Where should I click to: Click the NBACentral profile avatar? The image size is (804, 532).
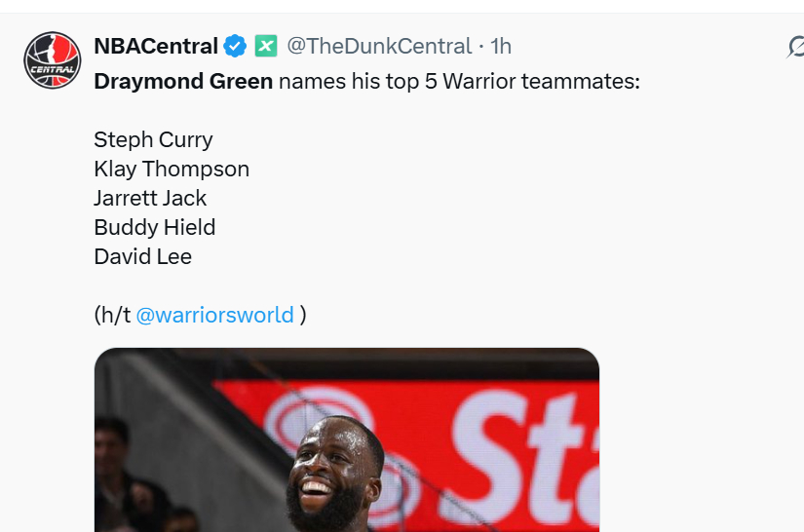pyautogui.click(x=52, y=60)
